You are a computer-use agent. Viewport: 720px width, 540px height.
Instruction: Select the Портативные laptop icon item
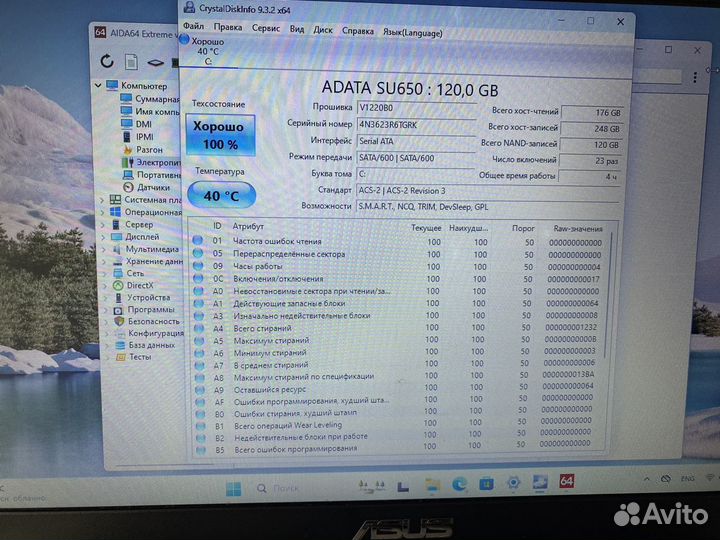[128, 174]
